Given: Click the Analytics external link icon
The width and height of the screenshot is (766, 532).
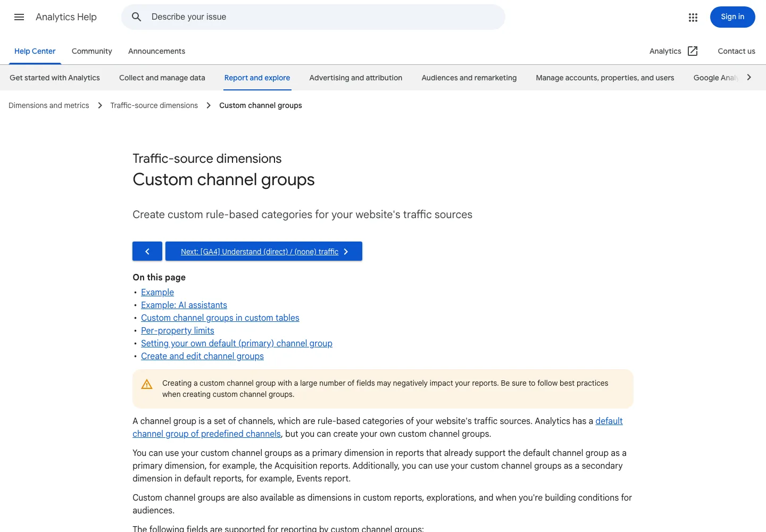Looking at the screenshot, I should pos(693,51).
